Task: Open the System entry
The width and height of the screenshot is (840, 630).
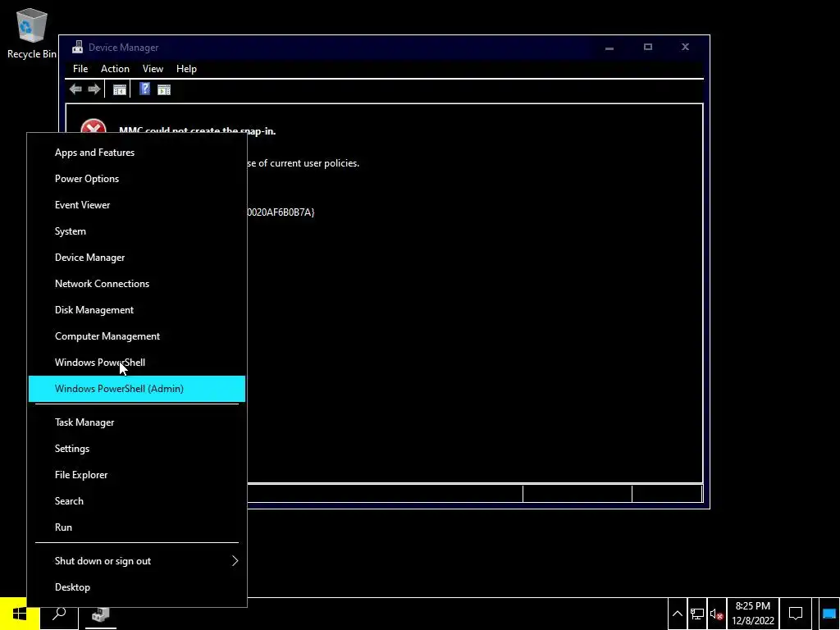Action: 137,231
